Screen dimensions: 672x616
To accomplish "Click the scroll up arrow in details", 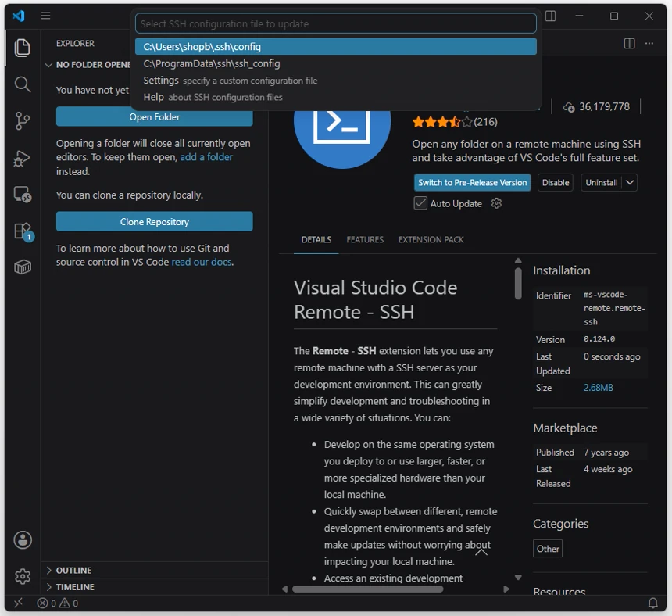I will click(518, 260).
